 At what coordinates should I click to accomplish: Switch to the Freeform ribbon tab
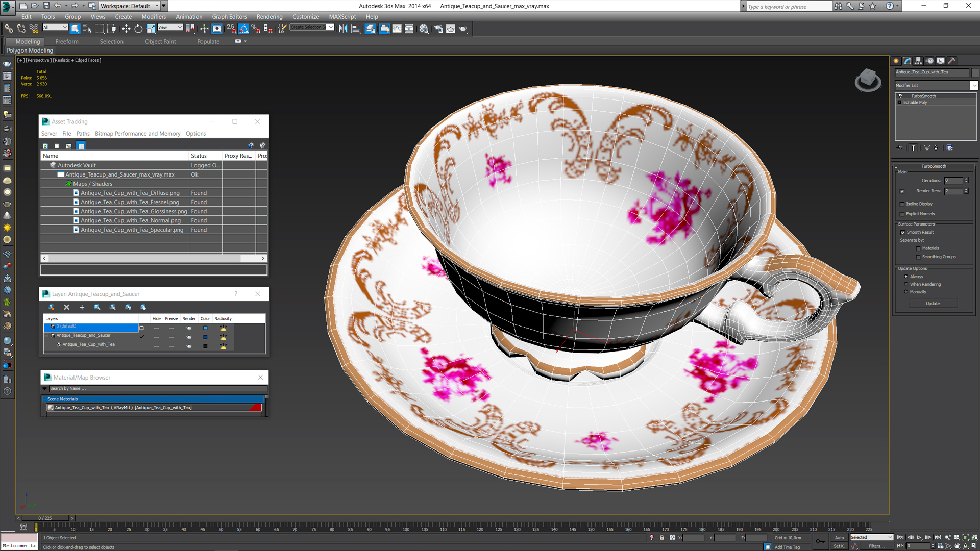click(67, 42)
